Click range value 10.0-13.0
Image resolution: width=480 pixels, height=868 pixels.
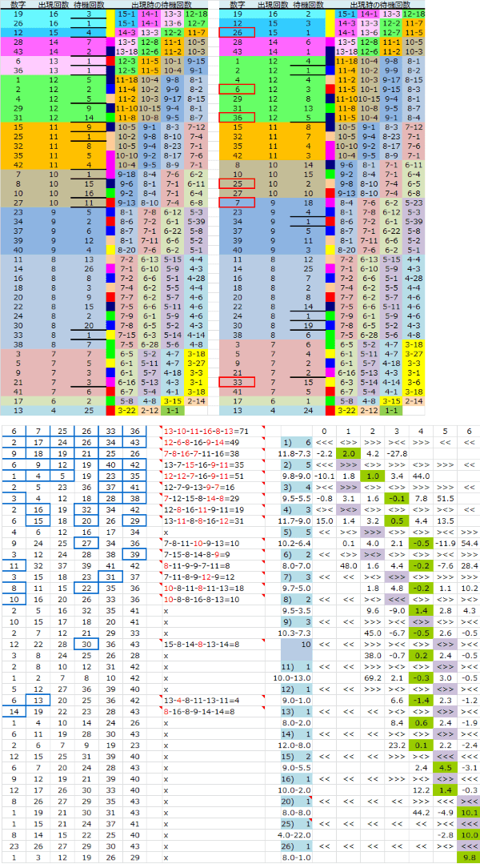coord(294,677)
